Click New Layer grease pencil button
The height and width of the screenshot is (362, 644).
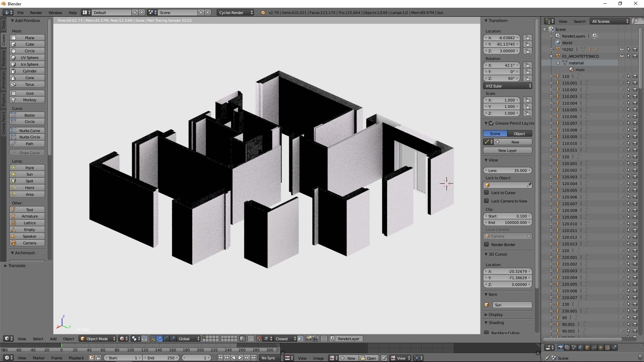tap(507, 150)
